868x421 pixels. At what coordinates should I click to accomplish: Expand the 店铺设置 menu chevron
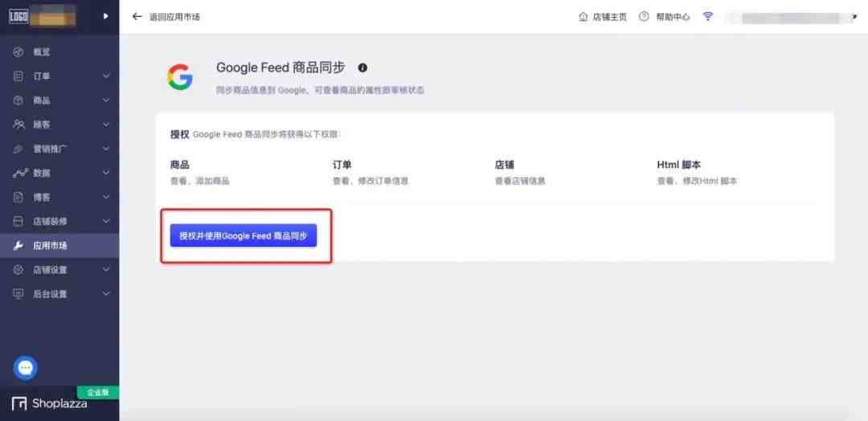point(106,270)
